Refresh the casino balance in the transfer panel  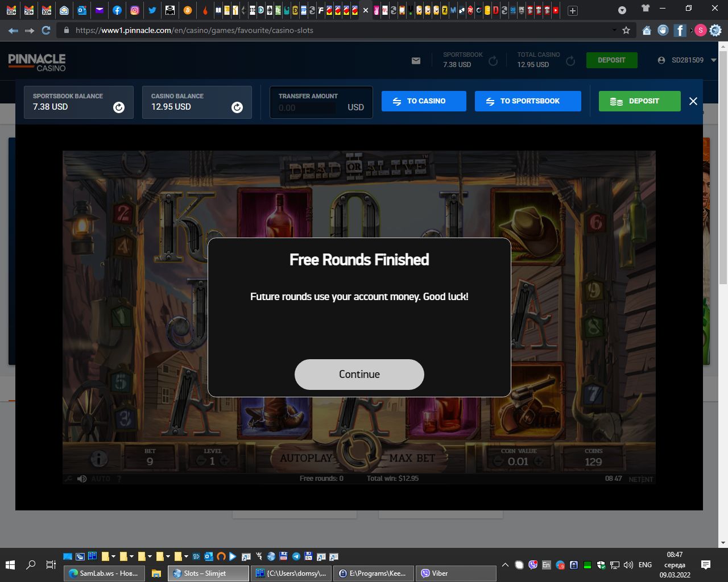pyautogui.click(x=237, y=107)
